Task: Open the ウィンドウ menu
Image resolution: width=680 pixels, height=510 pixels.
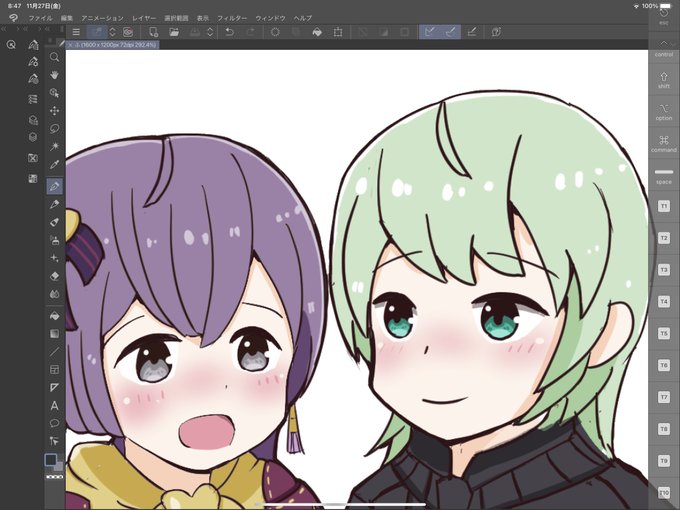Action: click(x=270, y=18)
